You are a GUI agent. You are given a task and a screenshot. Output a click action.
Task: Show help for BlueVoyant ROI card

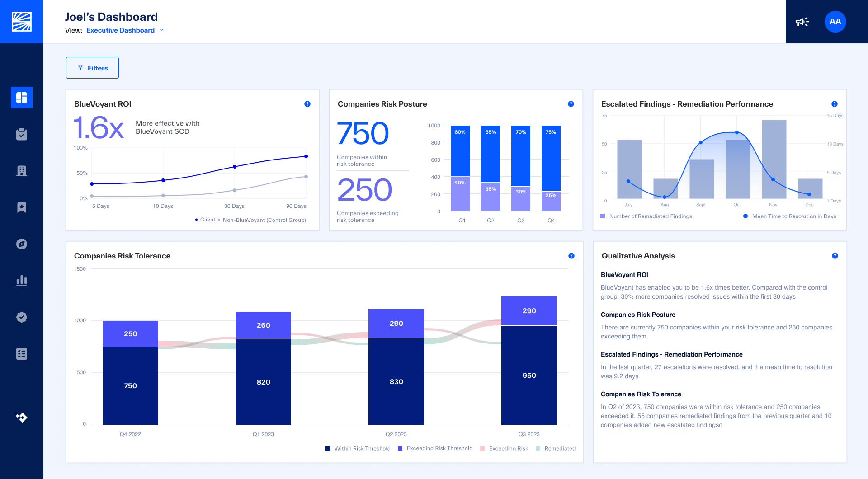click(x=307, y=104)
